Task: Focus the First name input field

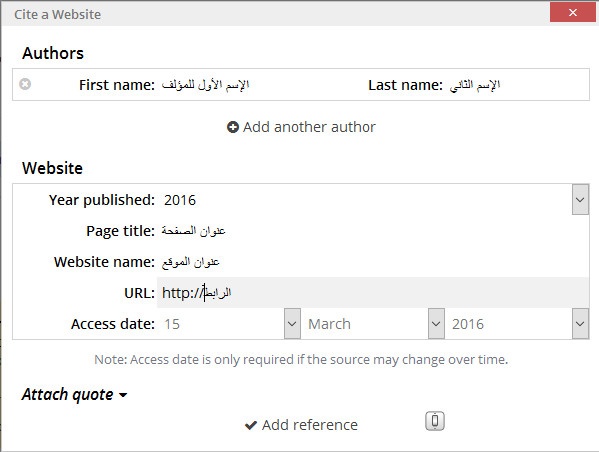Action: 252,85
